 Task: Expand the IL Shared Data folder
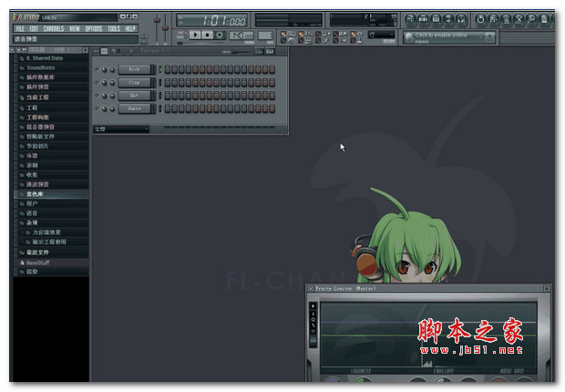click(50, 58)
